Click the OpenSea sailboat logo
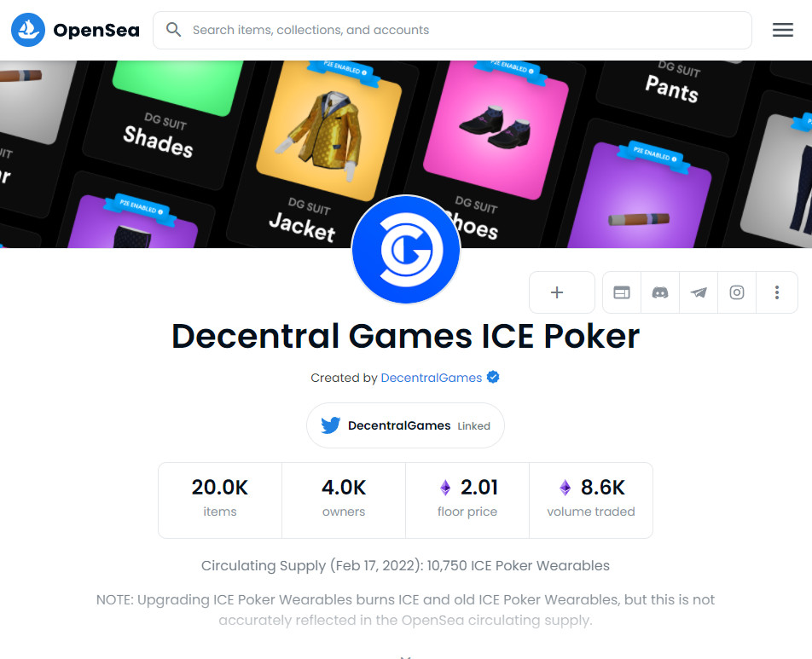 tap(28, 30)
